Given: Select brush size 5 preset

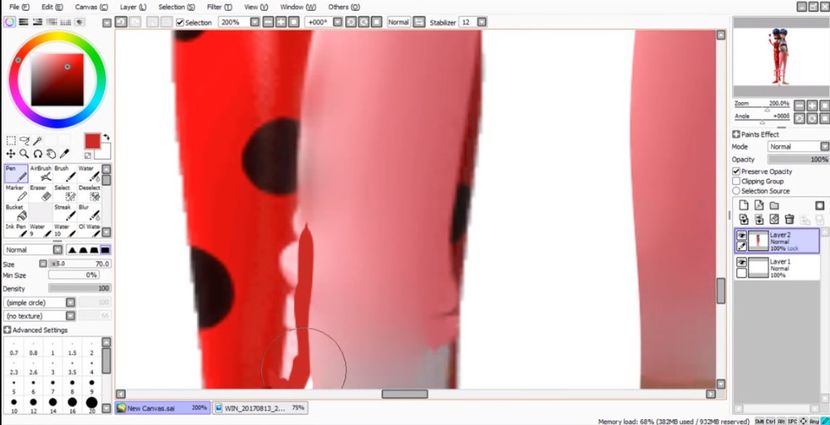Looking at the screenshot, I should (14, 385).
